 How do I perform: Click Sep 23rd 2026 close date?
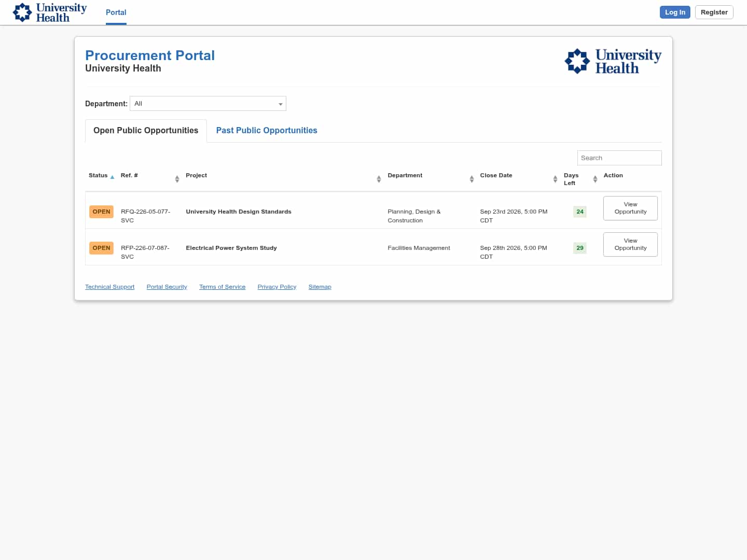514,216
